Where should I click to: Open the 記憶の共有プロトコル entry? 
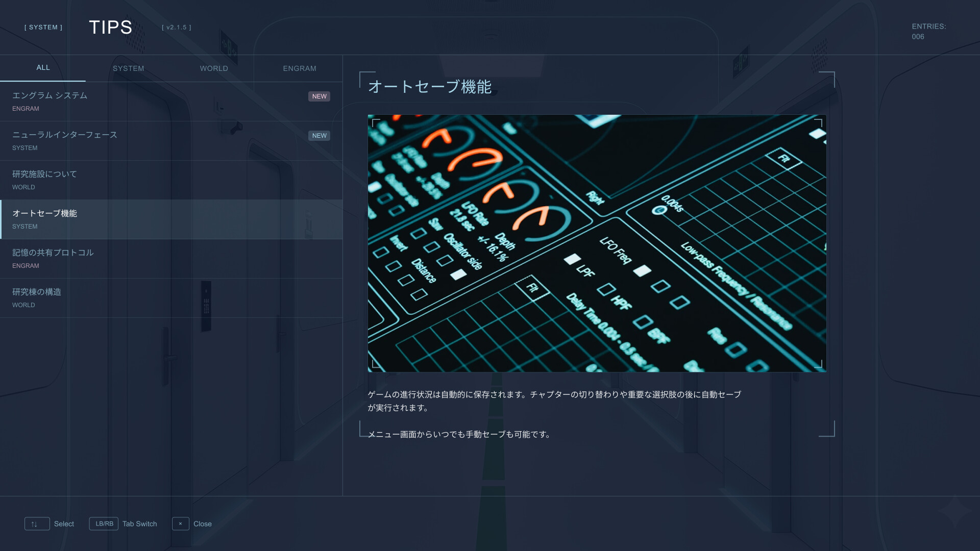(x=153, y=259)
